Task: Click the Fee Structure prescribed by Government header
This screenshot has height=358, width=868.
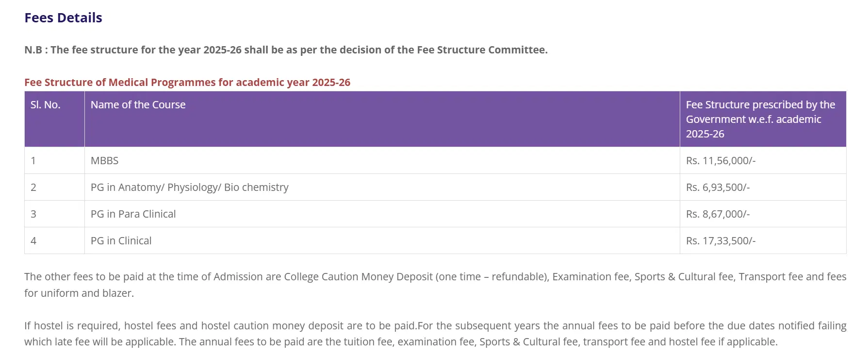Action: tap(760, 119)
